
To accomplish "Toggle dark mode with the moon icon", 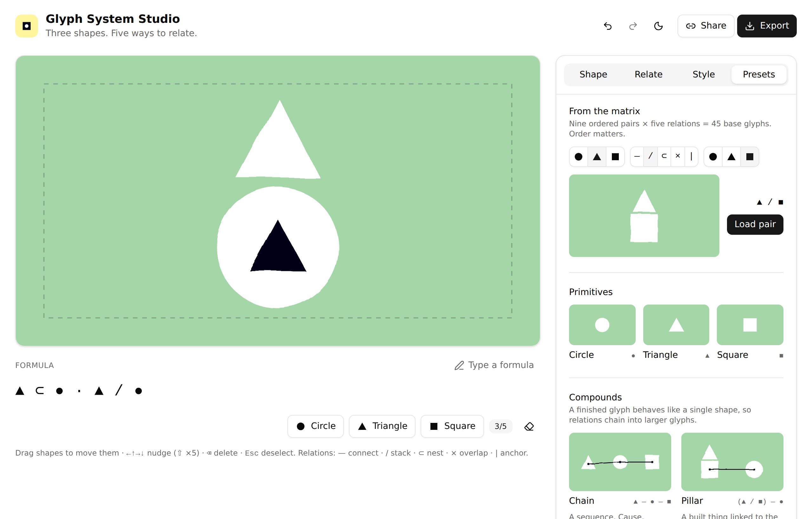I will coord(658,26).
